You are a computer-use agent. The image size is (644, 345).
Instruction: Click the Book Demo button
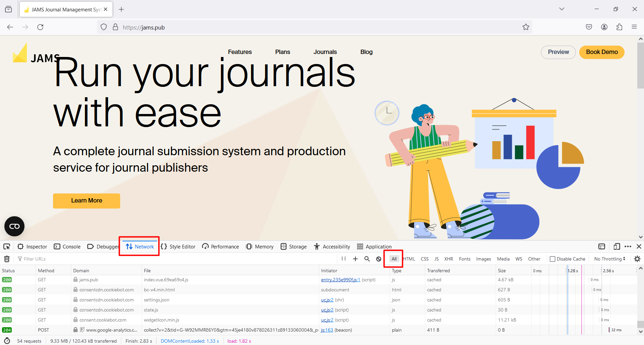tap(602, 52)
